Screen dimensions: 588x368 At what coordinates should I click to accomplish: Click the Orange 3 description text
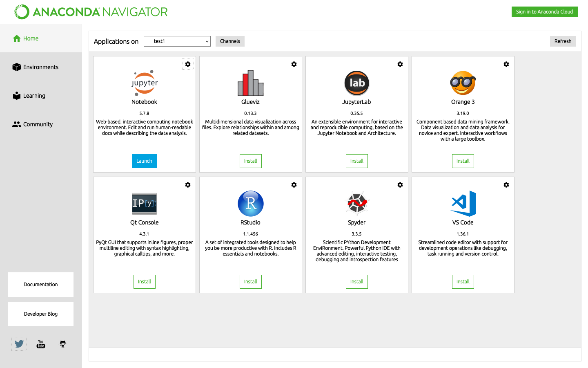tap(463, 130)
